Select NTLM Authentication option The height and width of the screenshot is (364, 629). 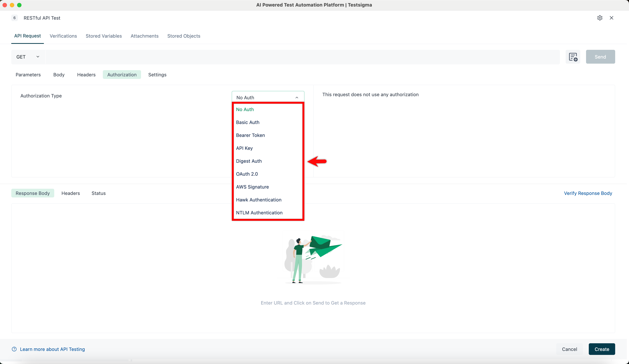(x=259, y=213)
